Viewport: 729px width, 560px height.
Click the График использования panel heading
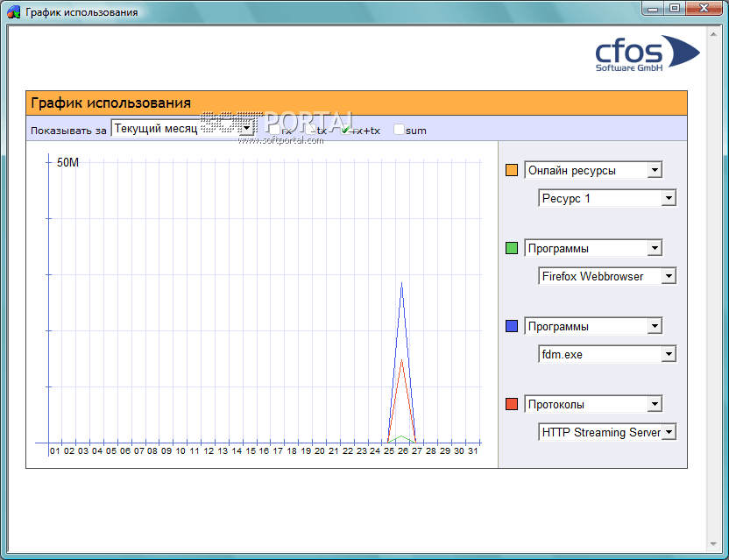click(x=110, y=103)
